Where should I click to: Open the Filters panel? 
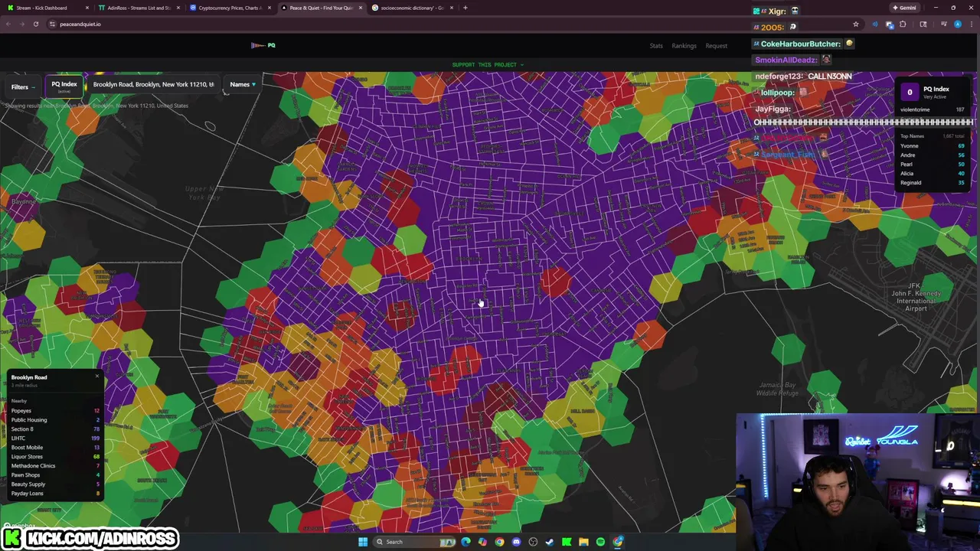tap(23, 87)
